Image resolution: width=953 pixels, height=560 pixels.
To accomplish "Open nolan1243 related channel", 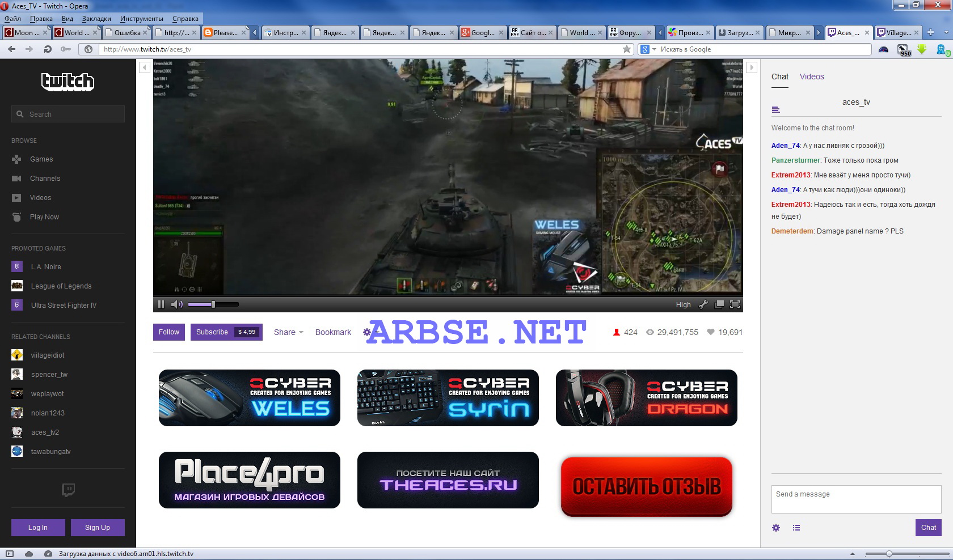I will click(x=39, y=413).
